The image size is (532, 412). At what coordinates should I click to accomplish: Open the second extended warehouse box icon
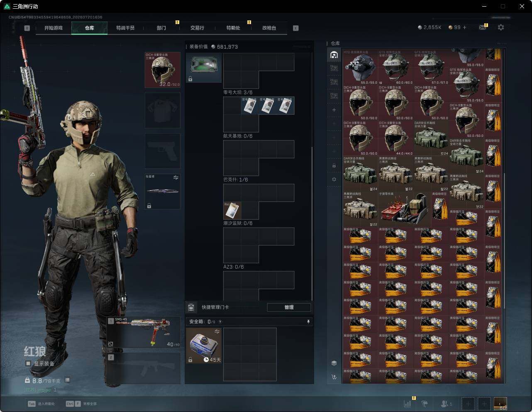[x=334, y=82]
